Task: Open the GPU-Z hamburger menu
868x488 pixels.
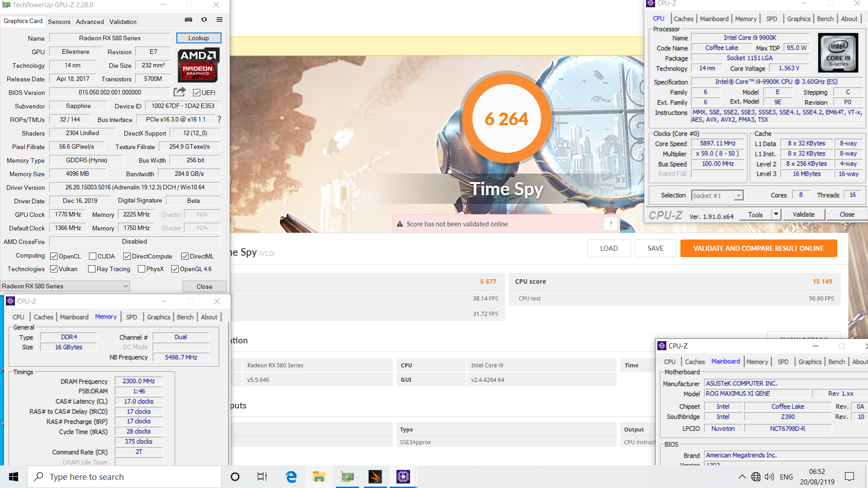Action: coord(219,19)
